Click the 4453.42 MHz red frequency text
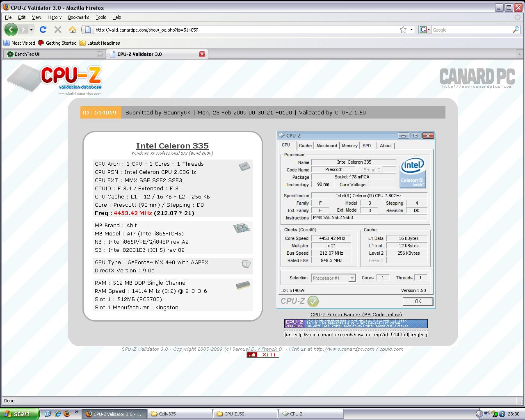The image size is (525, 420). pos(133,213)
